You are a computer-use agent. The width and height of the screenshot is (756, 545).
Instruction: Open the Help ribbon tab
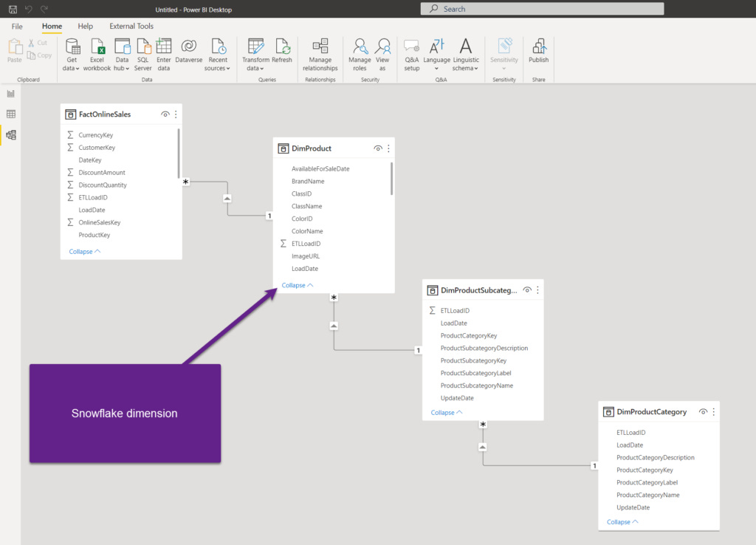tap(86, 26)
